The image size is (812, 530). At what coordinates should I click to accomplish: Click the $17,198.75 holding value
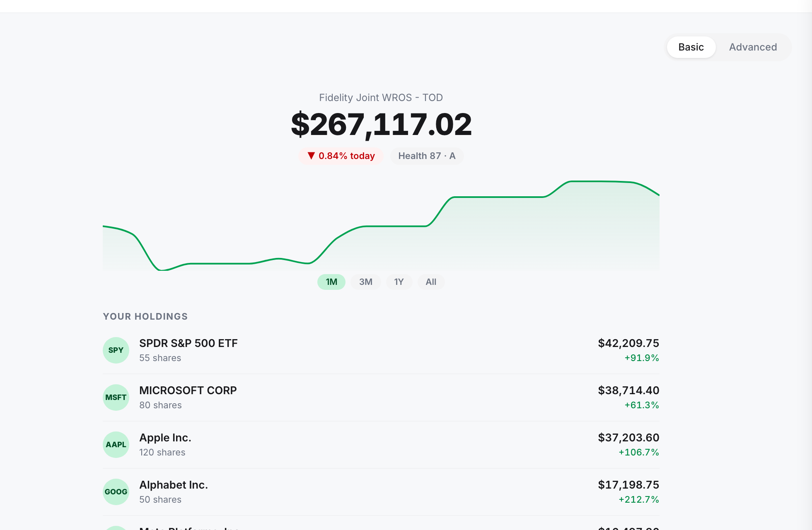click(628, 485)
